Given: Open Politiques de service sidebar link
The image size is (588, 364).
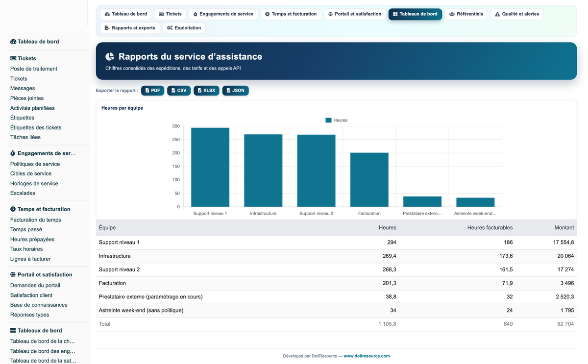Looking at the screenshot, I should (x=35, y=164).
